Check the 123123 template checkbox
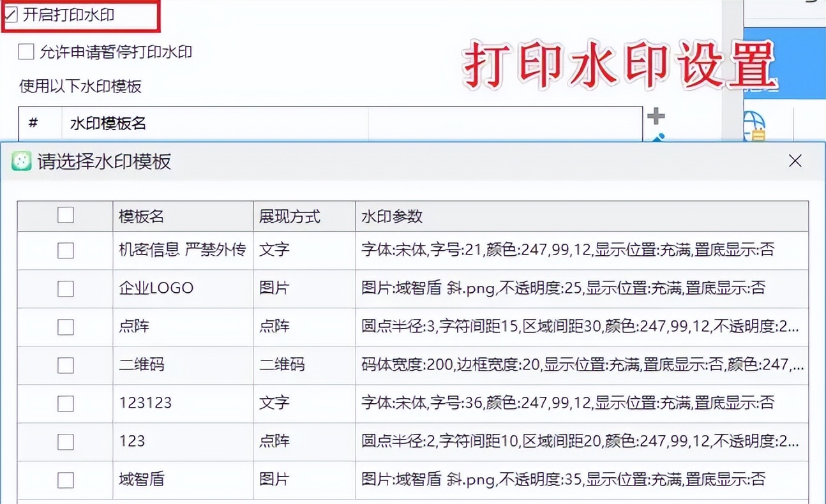Viewport: 826px width, 504px height. tap(64, 403)
